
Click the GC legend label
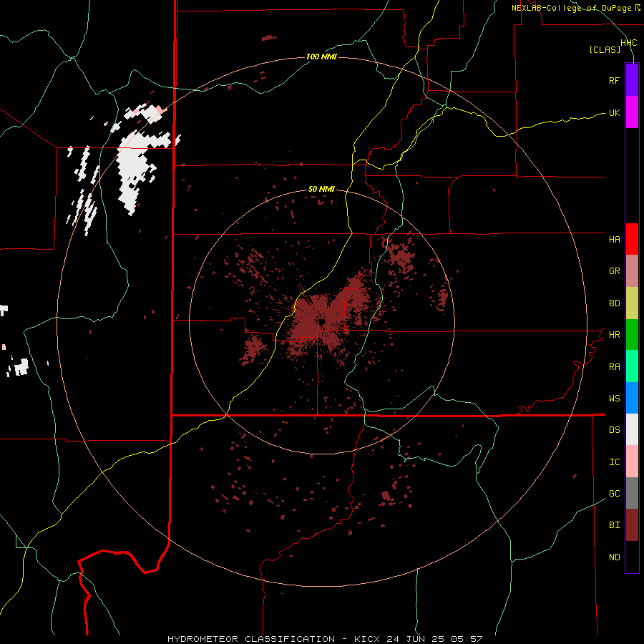click(614, 494)
